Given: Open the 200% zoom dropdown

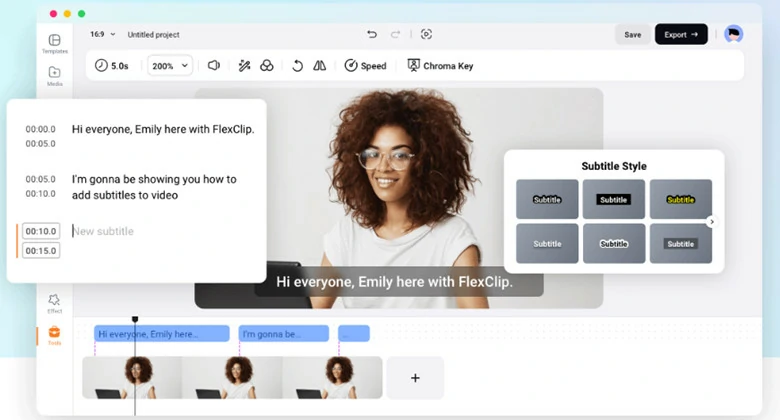Looking at the screenshot, I should (x=170, y=66).
